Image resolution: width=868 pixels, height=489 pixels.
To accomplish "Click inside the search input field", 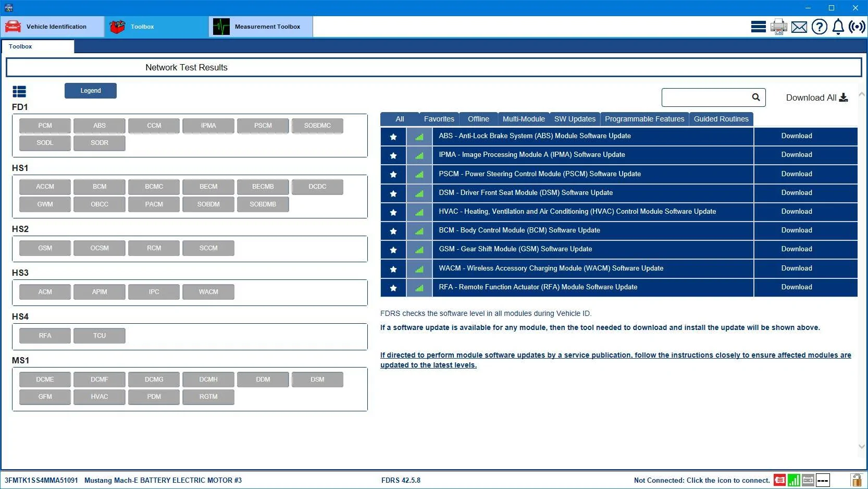I will click(706, 97).
